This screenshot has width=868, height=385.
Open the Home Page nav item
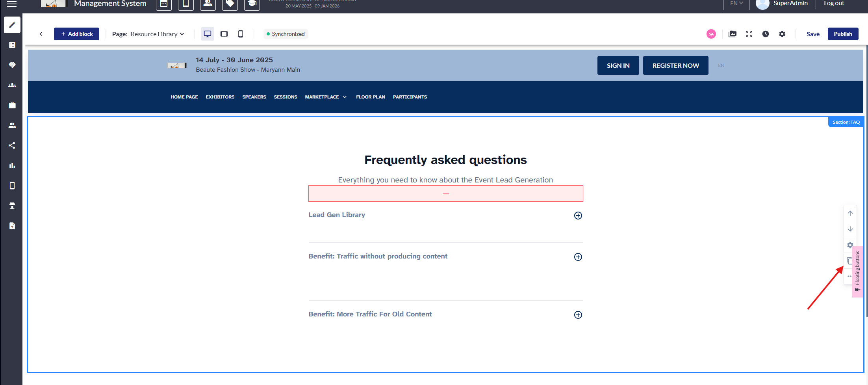[x=184, y=97]
